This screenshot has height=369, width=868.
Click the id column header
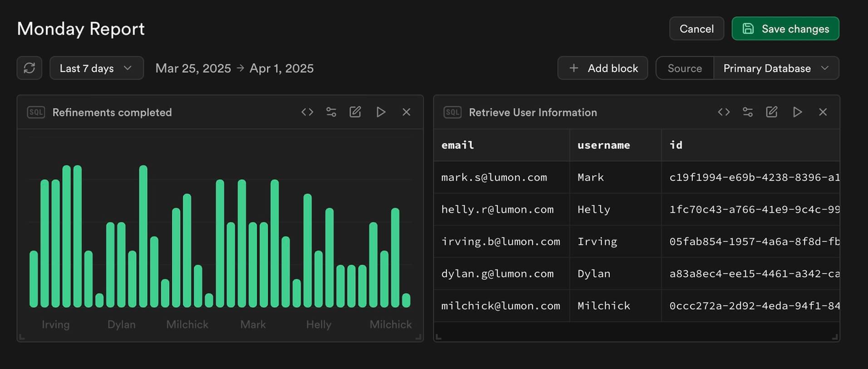(750, 145)
